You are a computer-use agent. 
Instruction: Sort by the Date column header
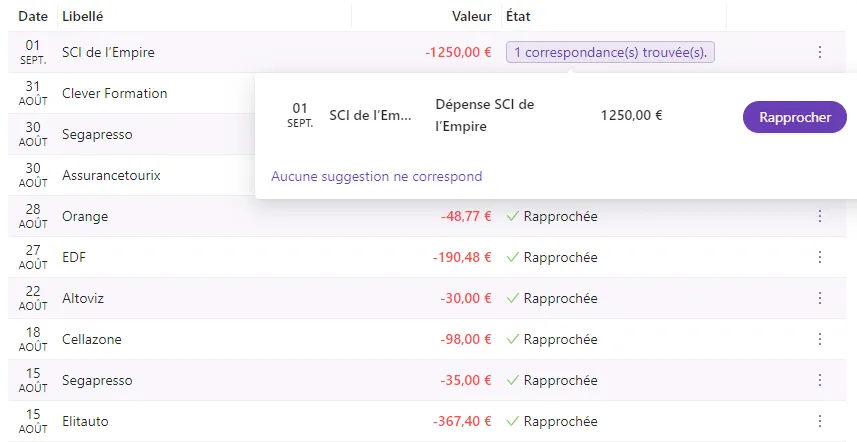(33, 16)
